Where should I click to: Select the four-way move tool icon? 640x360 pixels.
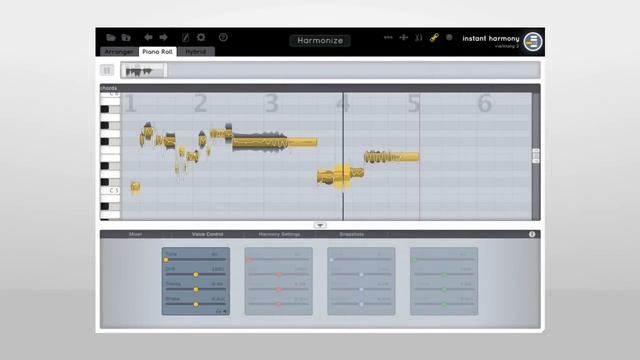tap(404, 38)
